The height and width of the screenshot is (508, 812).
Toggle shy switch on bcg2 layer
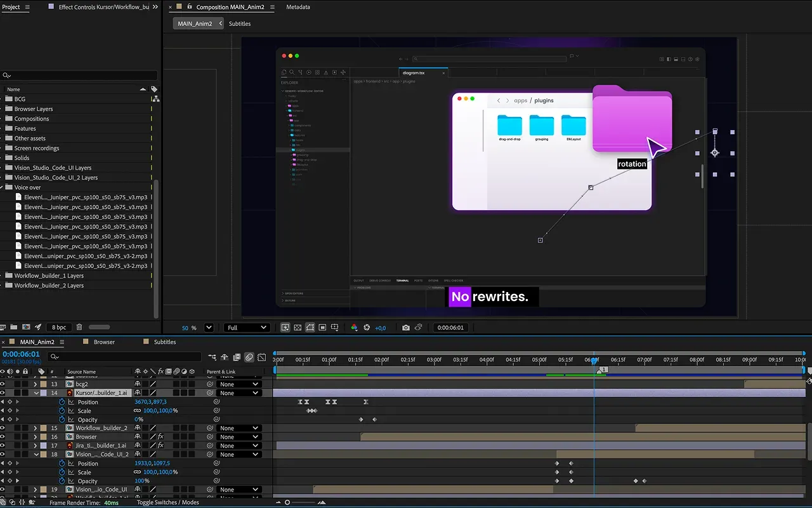click(137, 384)
